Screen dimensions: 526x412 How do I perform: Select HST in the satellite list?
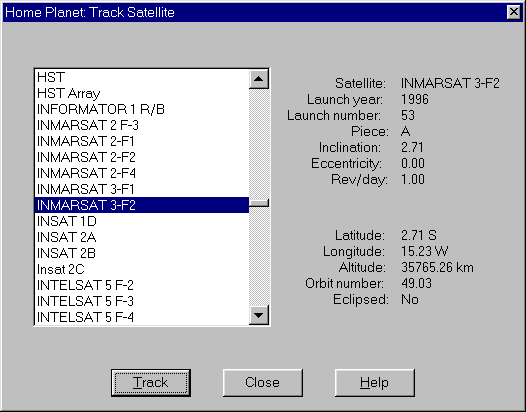142,78
